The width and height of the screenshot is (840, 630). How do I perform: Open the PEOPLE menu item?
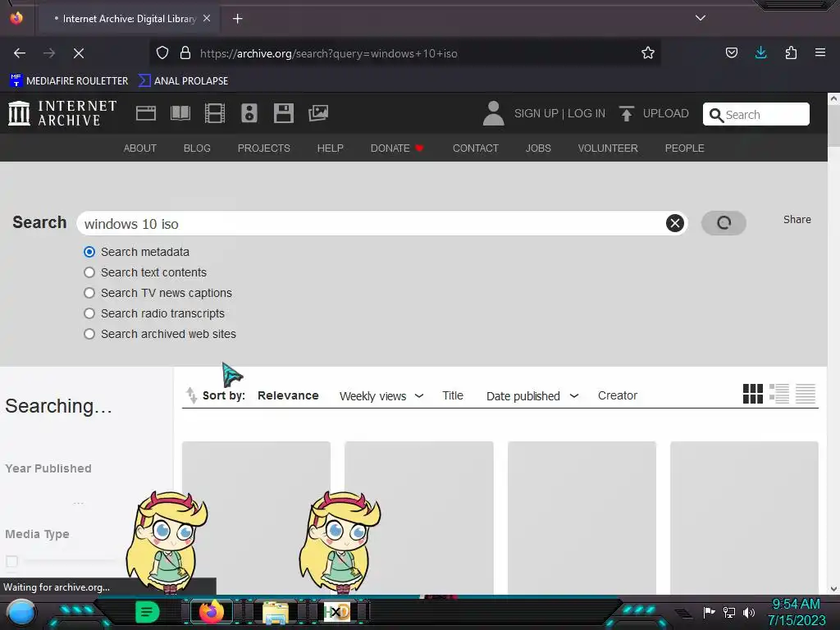tap(684, 148)
